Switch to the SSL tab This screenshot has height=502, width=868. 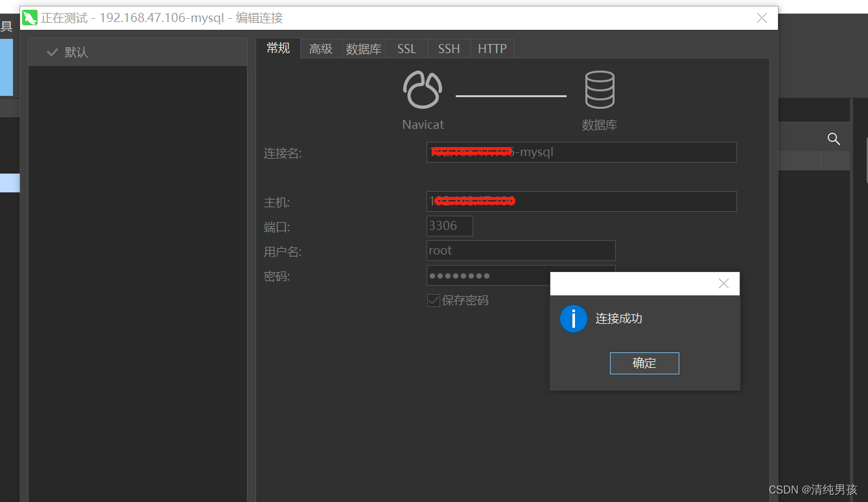[406, 49]
